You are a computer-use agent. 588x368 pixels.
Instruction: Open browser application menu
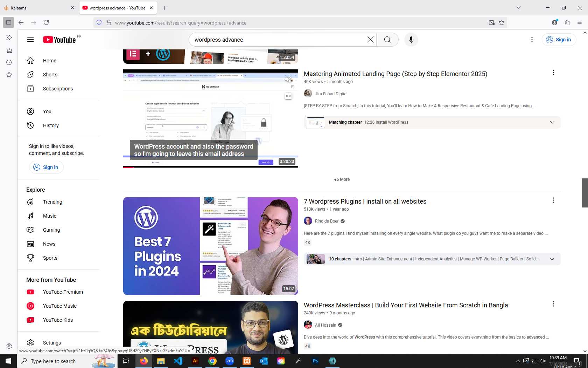point(580,22)
